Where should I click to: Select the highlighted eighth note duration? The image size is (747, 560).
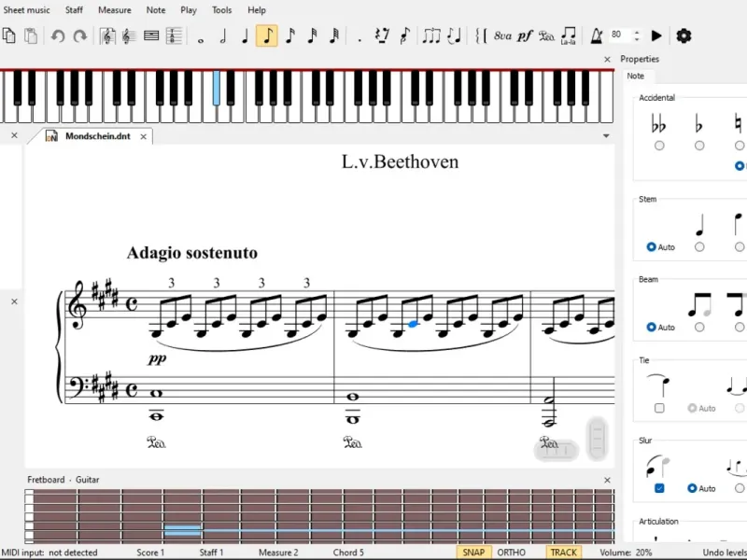coord(267,36)
